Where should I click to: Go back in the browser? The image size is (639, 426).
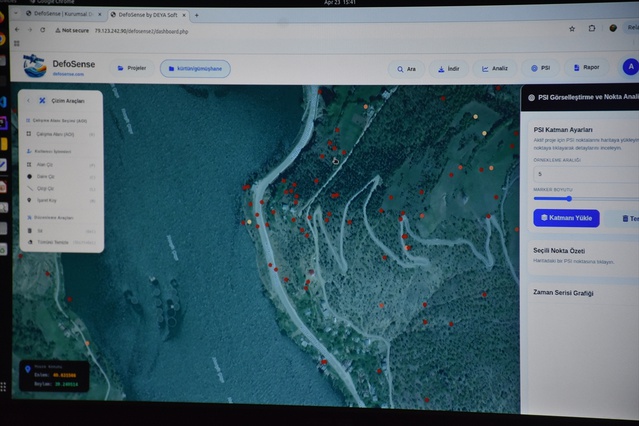pyautogui.click(x=17, y=29)
